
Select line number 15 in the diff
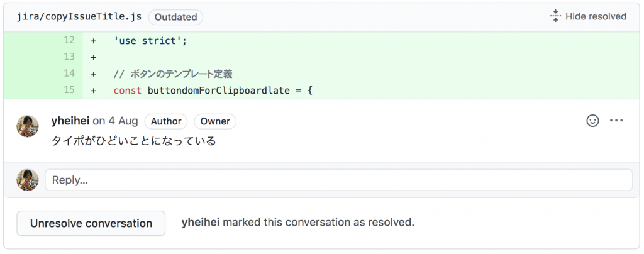(69, 90)
